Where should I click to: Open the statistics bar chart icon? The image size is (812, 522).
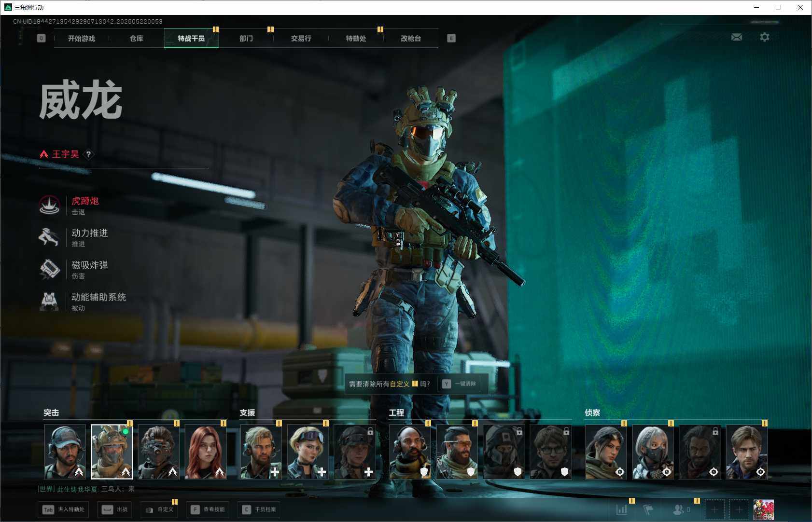622,509
